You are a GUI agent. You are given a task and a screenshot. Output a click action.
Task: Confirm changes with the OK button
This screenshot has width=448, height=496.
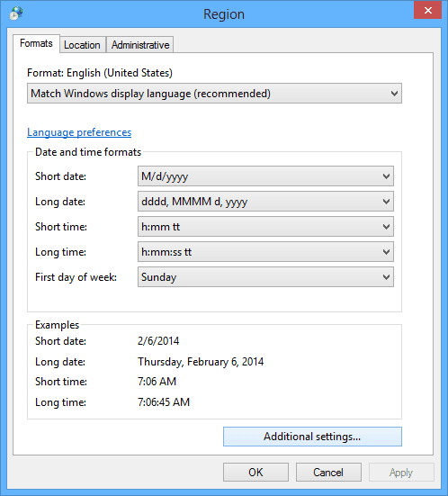coord(255,473)
